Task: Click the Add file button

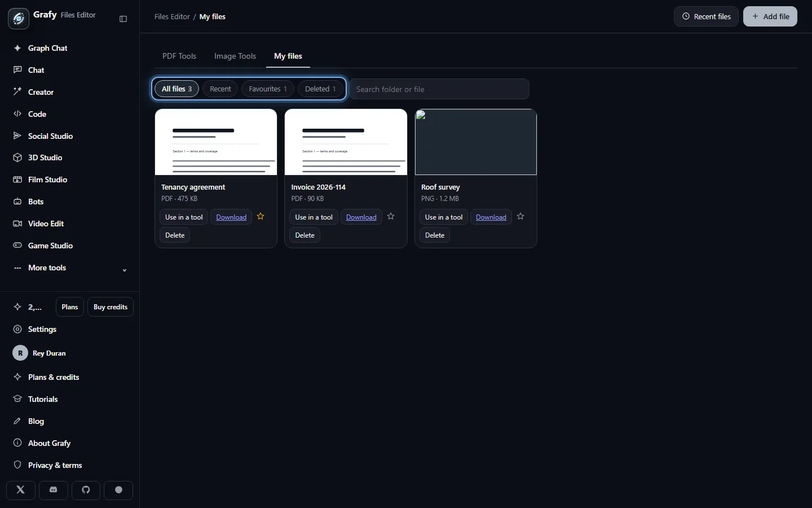Action: [770, 16]
